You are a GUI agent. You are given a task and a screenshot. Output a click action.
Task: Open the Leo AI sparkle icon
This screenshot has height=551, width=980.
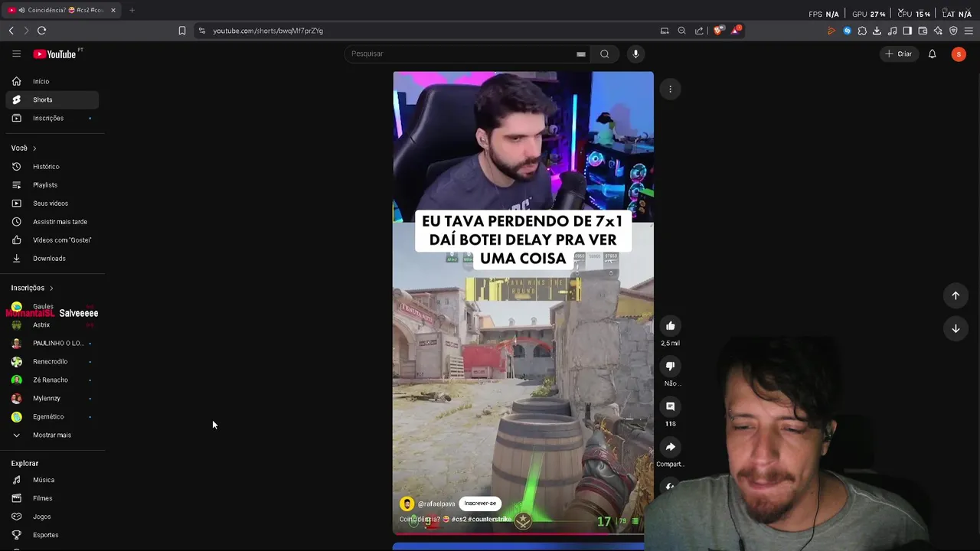938,31
